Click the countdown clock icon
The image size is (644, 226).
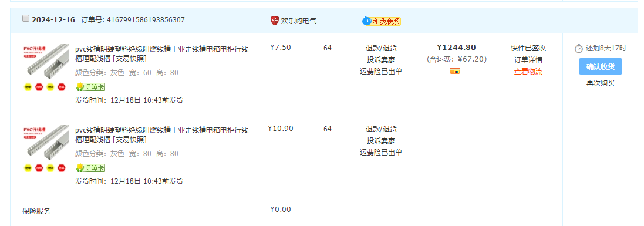(x=579, y=49)
